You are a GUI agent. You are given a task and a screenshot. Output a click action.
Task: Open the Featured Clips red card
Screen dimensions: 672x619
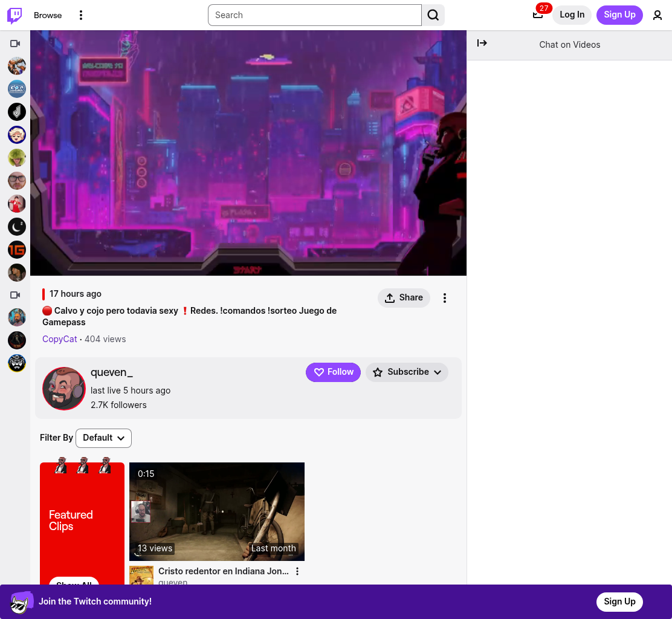82,523
